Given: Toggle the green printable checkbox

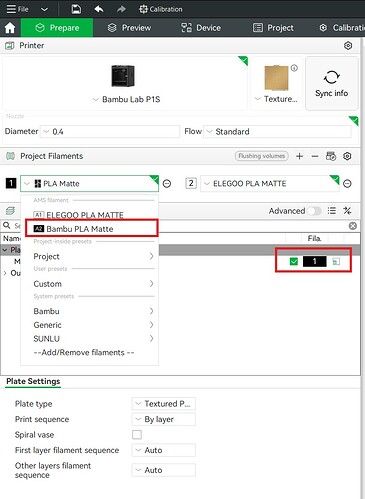Looking at the screenshot, I should tap(294, 261).
